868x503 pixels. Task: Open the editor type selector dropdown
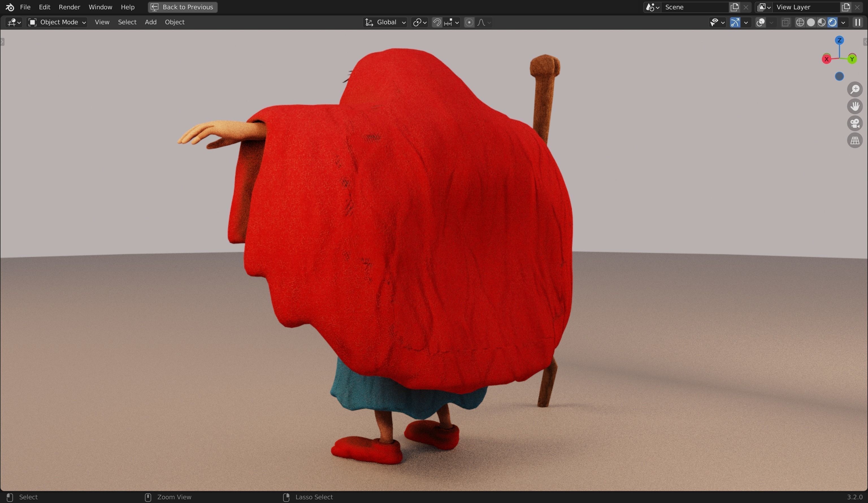(x=14, y=22)
